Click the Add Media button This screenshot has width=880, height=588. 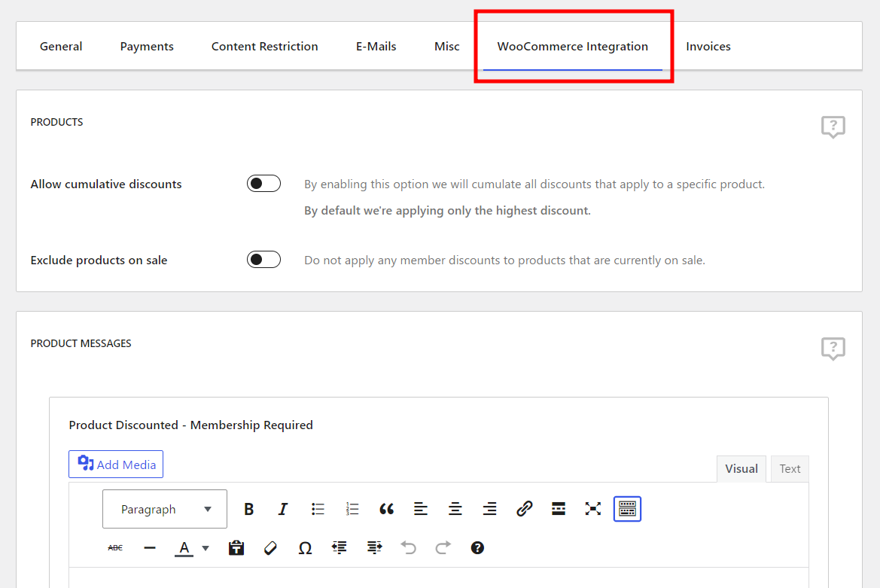pos(116,465)
